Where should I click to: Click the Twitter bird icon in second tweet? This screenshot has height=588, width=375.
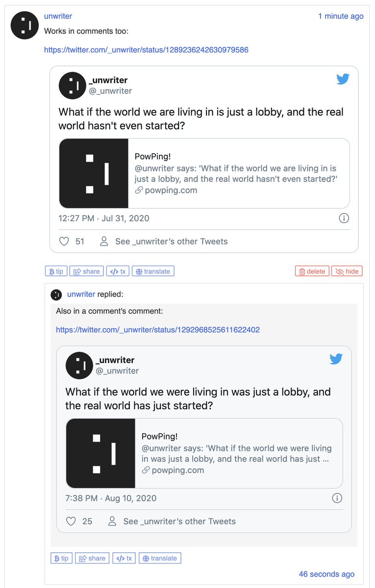(x=336, y=359)
